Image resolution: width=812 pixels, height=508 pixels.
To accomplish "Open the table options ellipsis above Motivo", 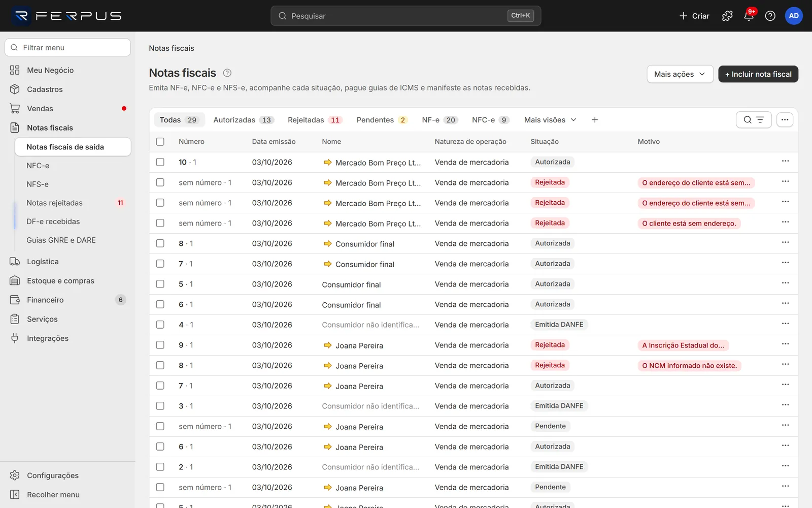I will tap(785, 120).
